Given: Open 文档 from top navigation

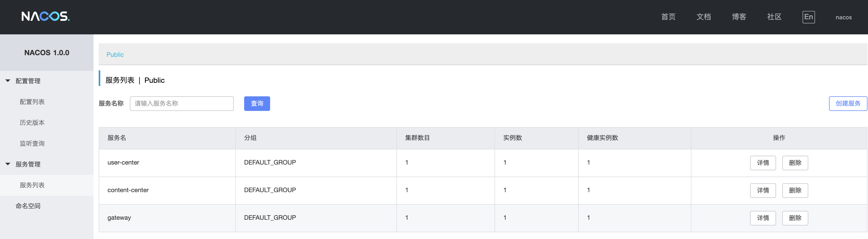Looking at the screenshot, I should [704, 17].
